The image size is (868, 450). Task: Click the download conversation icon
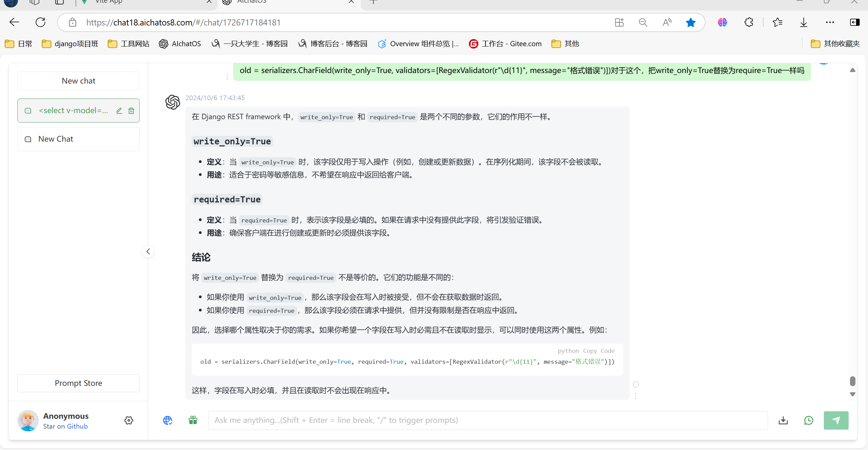click(x=782, y=420)
